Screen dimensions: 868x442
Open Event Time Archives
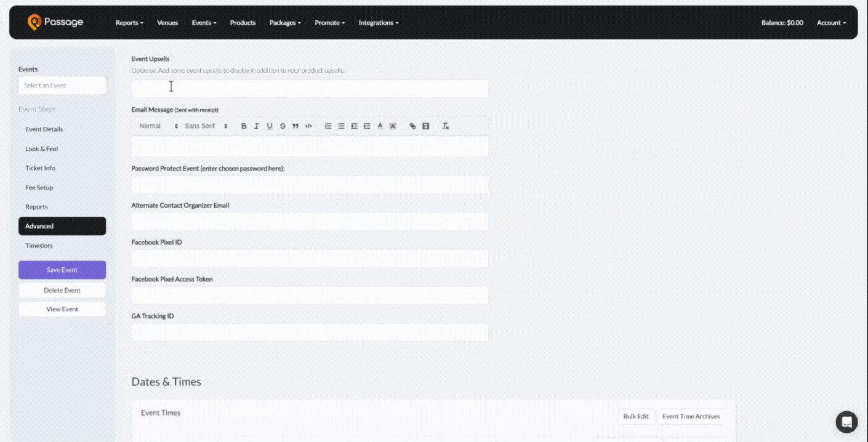[691, 417]
